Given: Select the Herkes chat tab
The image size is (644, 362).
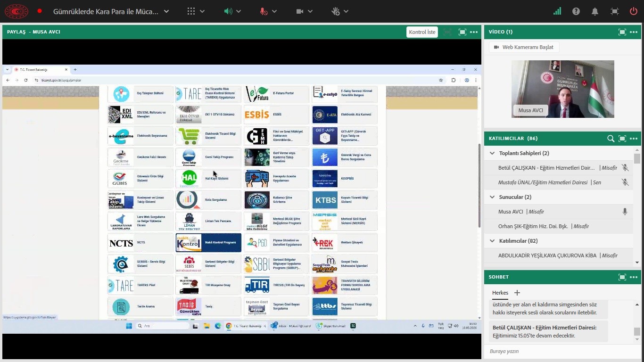Looking at the screenshot, I should (x=500, y=293).
